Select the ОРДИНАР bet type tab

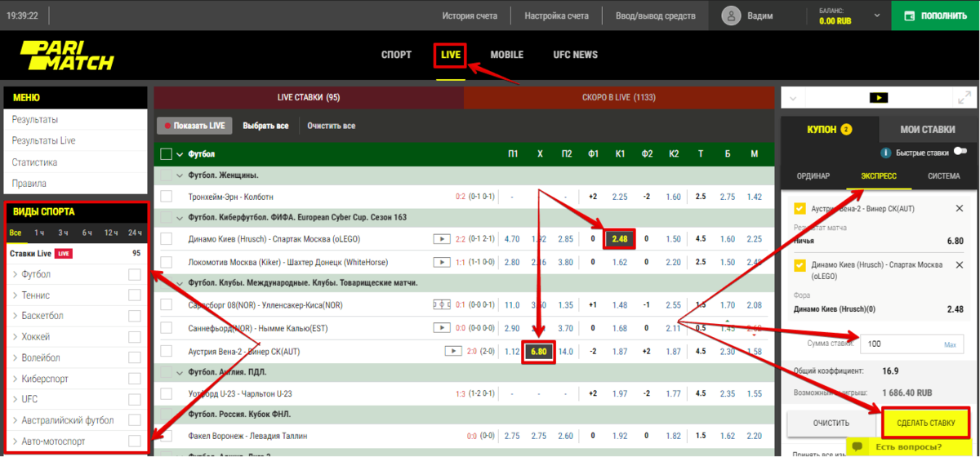812,176
